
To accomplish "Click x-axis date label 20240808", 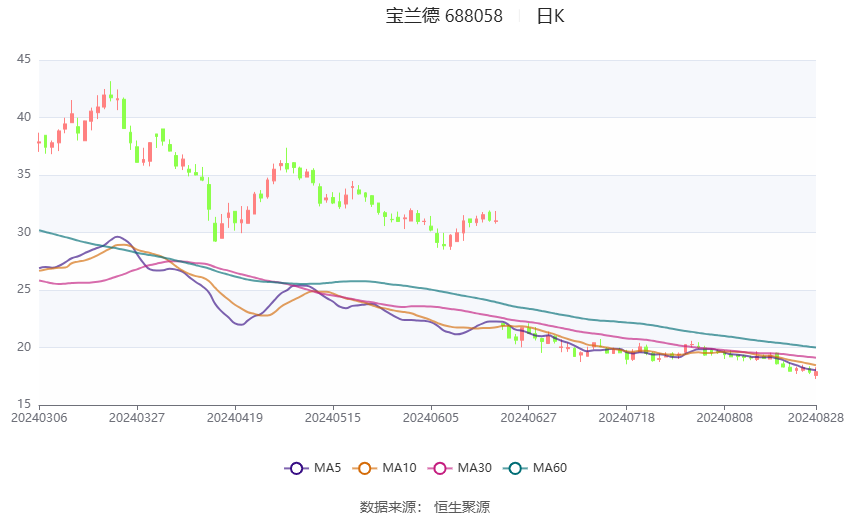I will click(725, 418).
